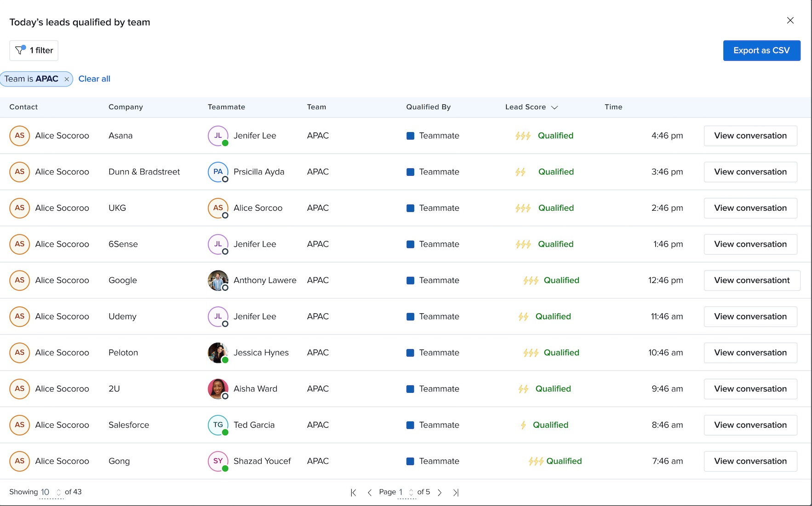This screenshot has width=812, height=506.
Task: Sort by the Lead Score column chevron
Action: pos(555,107)
